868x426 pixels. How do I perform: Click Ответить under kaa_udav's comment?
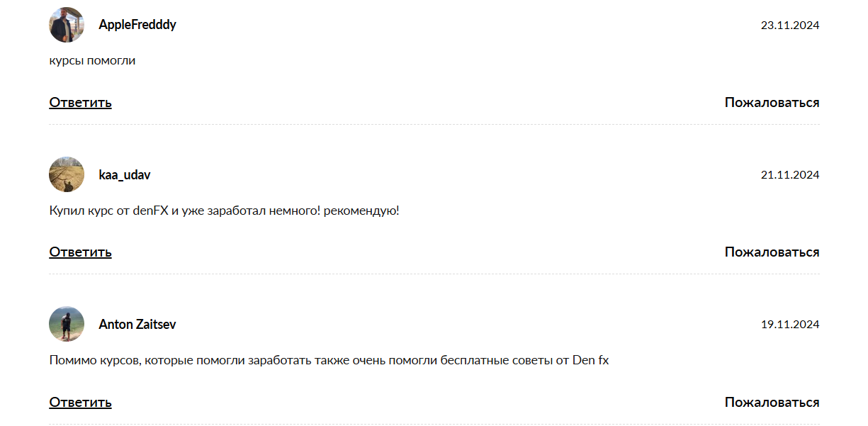[80, 252]
